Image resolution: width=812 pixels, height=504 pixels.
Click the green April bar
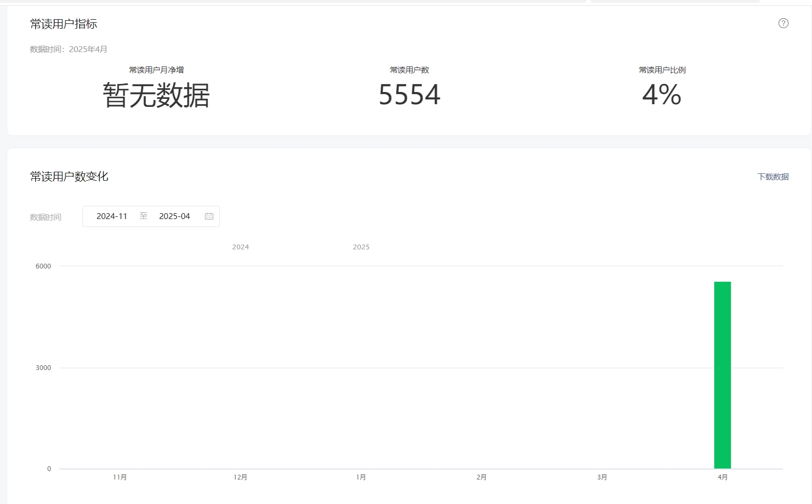722,375
